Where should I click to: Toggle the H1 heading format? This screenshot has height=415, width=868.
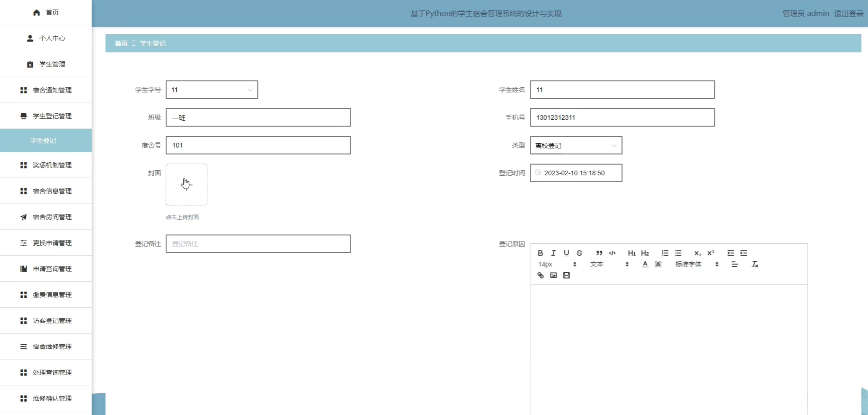631,253
